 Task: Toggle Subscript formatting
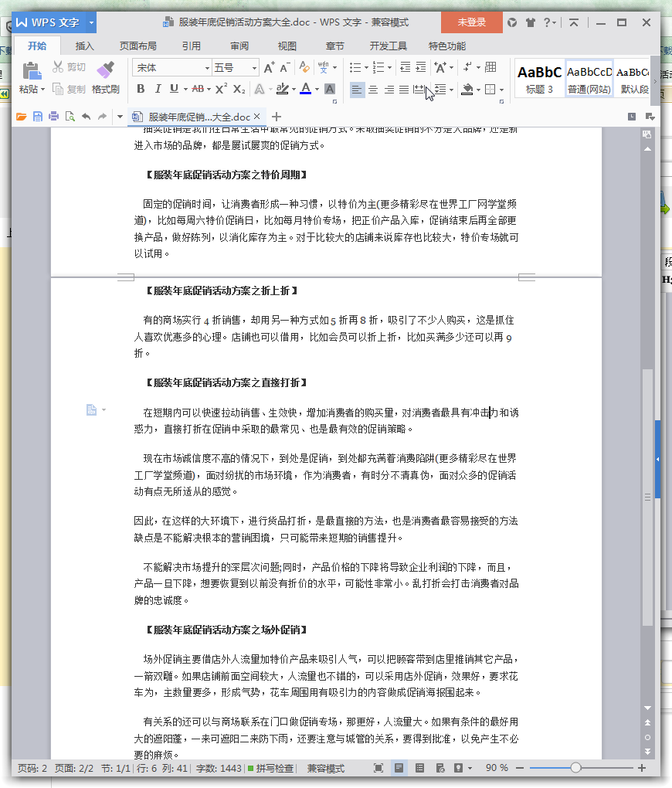pos(239,90)
